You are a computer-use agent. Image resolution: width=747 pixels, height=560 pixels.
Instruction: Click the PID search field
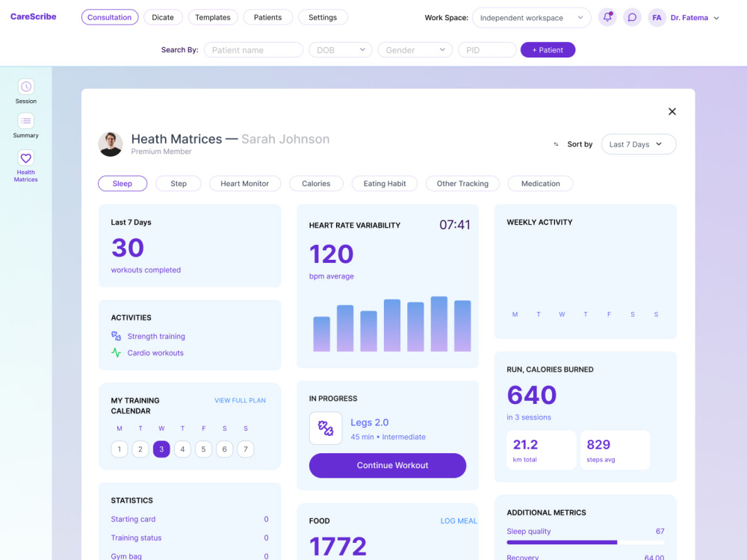487,50
